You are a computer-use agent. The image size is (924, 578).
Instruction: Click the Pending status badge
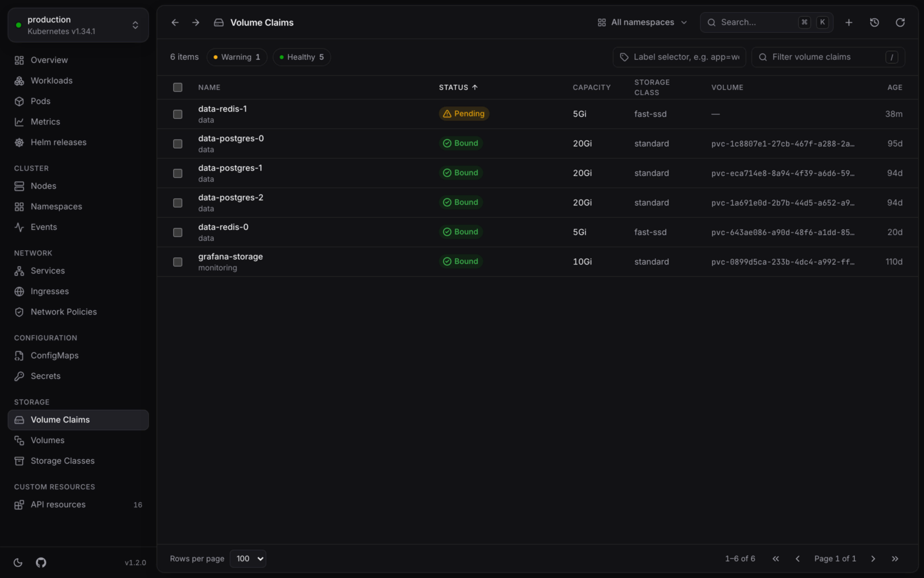464,114
